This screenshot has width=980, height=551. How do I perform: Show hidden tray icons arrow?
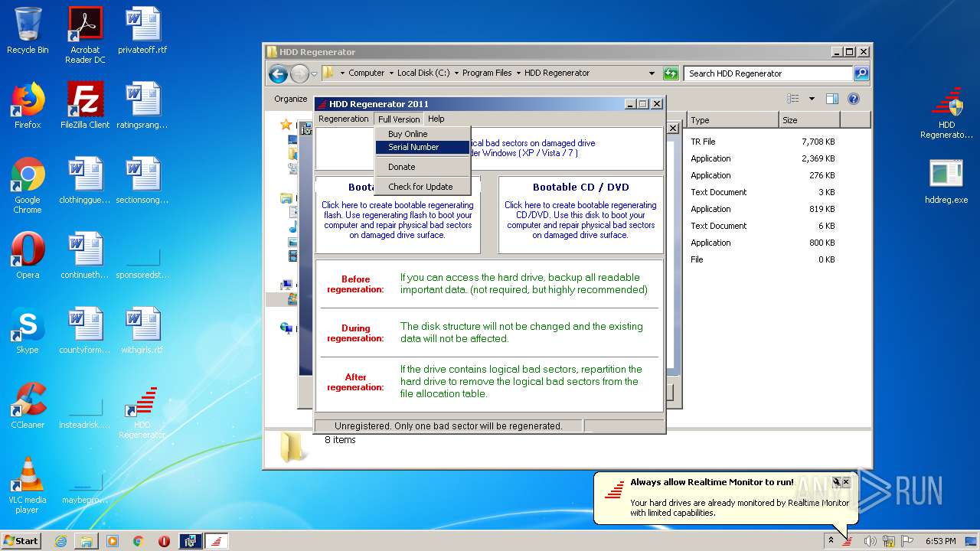click(831, 541)
